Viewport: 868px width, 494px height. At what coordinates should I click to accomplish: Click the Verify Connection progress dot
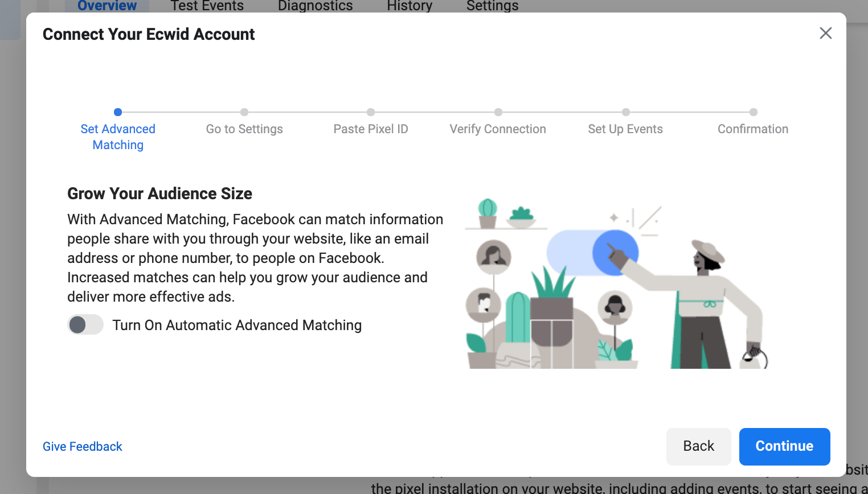tap(498, 112)
